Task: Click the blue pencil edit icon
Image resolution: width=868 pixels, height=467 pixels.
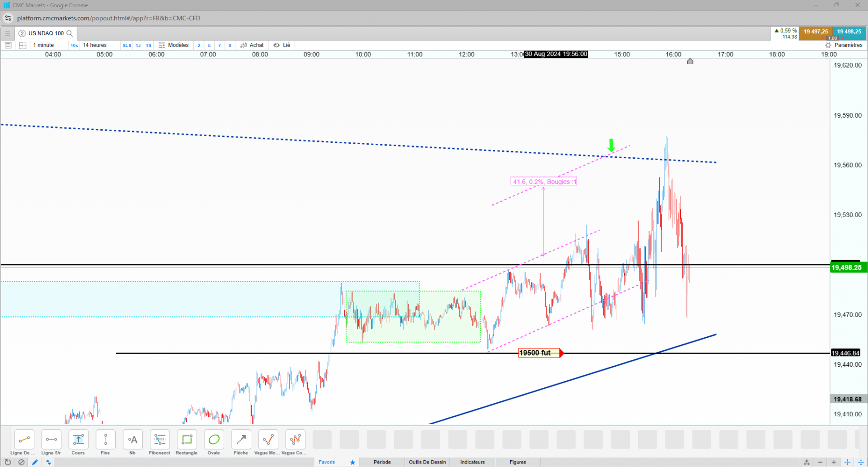Action: coord(35,462)
